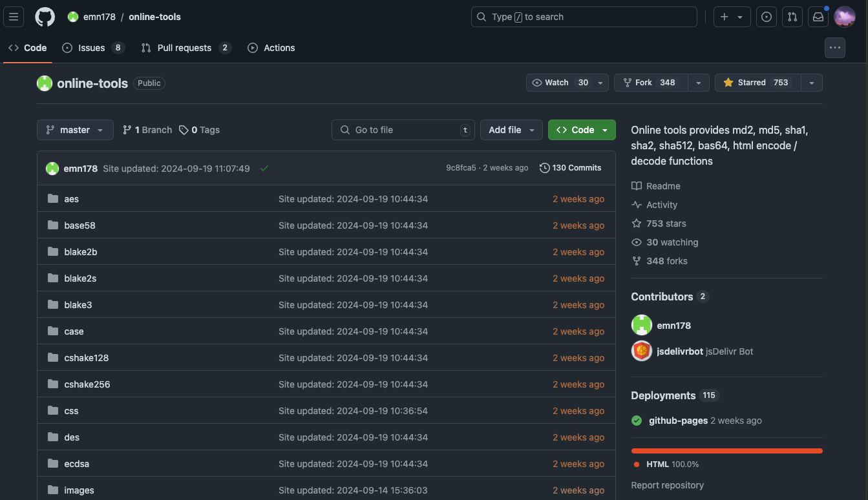The height and width of the screenshot is (500, 868).
Task: Open the aes folder
Action: pos(71,199)
